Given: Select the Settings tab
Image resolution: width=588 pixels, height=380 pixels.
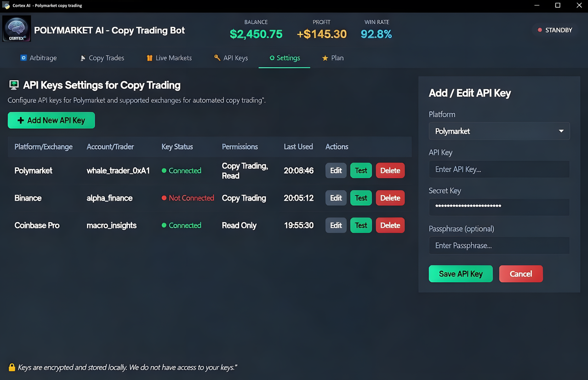Looking at the screenshot, I should click(x=285, y=58).
